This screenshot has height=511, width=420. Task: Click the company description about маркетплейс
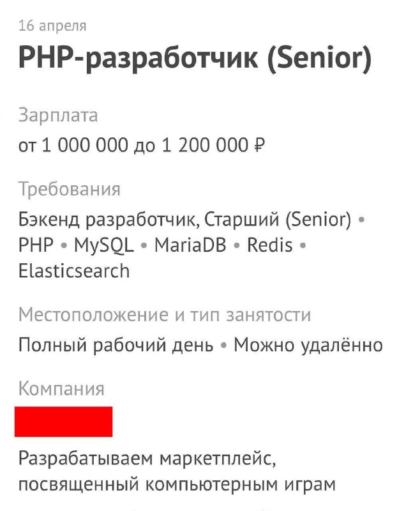177,471
